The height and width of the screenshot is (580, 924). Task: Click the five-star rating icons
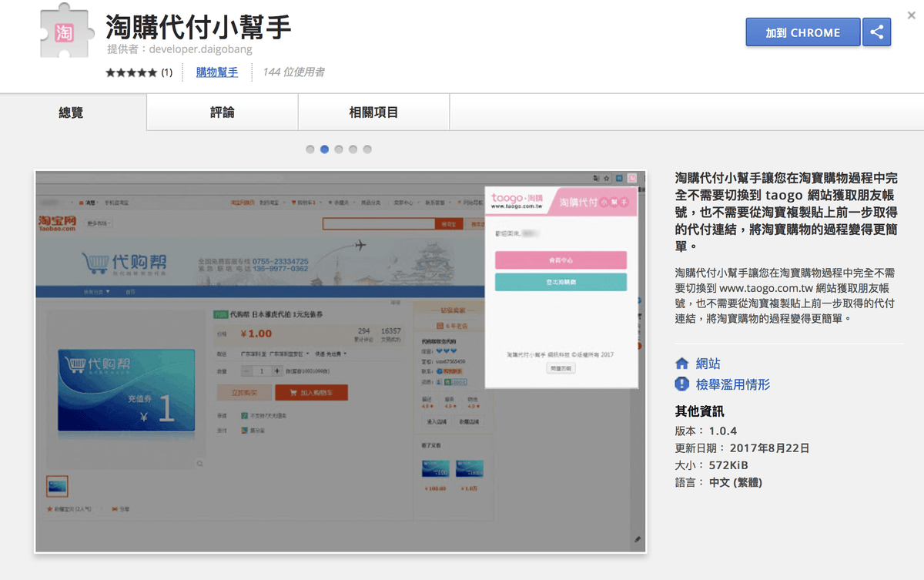click(x=131, y=72)
